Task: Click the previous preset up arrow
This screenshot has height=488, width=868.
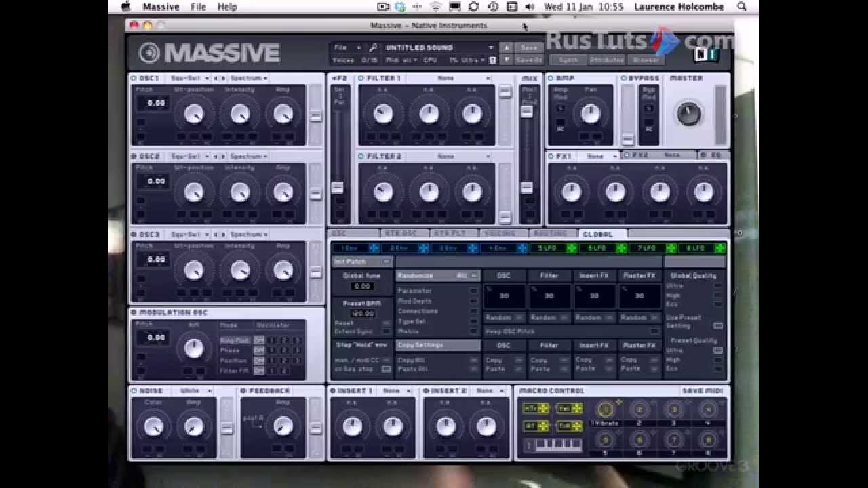Action: point(506,48)
